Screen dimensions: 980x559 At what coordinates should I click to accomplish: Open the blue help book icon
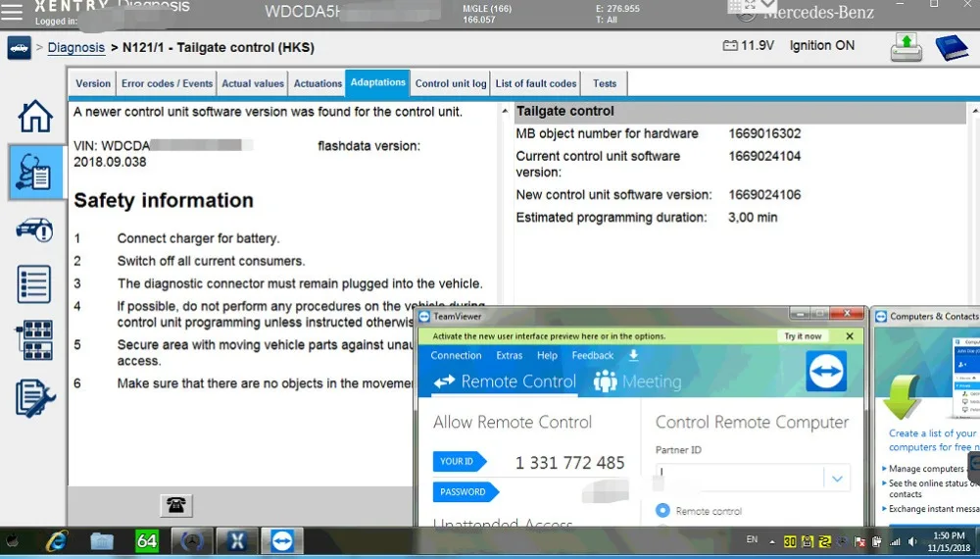click(x=952, y=47)
